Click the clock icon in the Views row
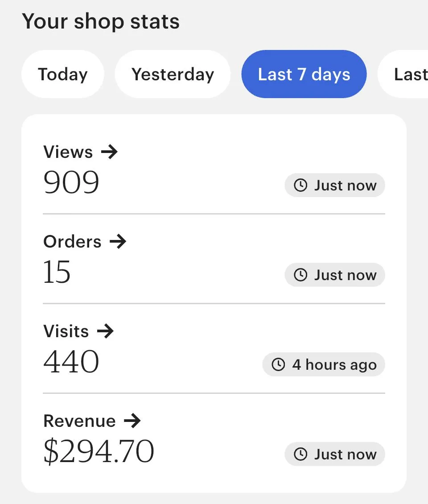This screenshot has height=504, width=428. click(301, 186)
